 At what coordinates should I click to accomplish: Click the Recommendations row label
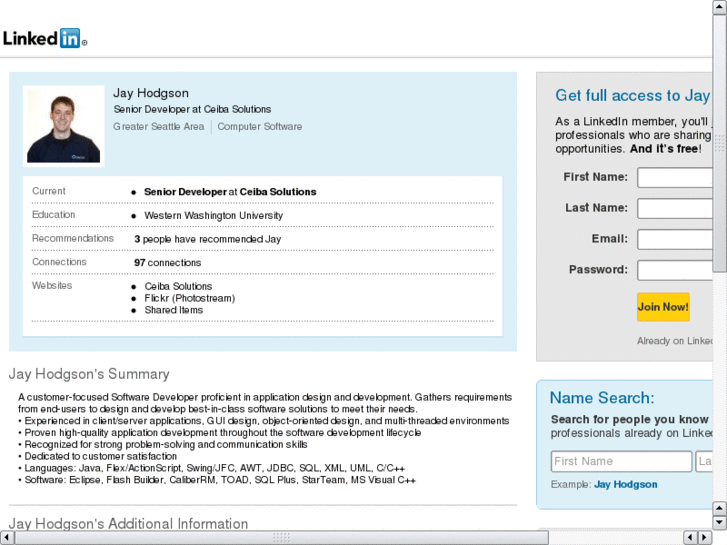point(73,238)
